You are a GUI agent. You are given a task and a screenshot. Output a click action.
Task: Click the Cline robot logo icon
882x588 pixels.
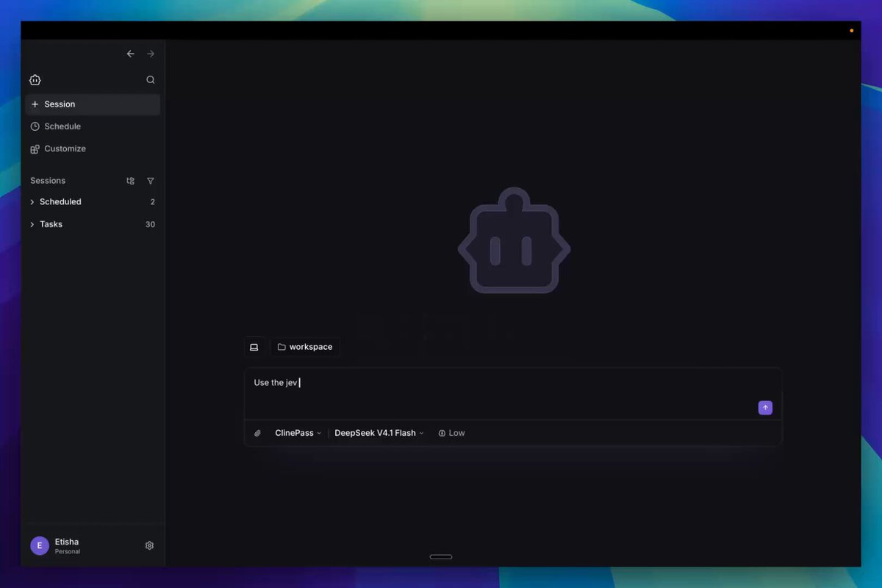click(35, 80)
